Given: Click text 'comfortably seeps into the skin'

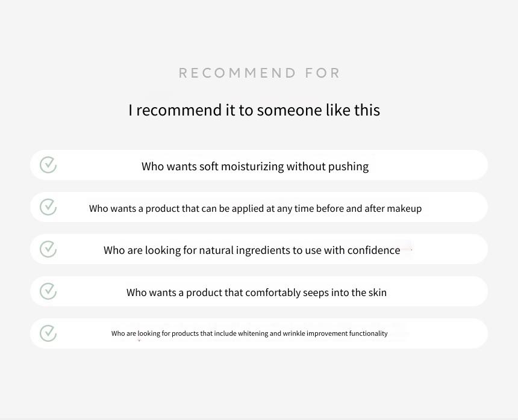Looking at the screenshot, I should [x=316, y=292].
